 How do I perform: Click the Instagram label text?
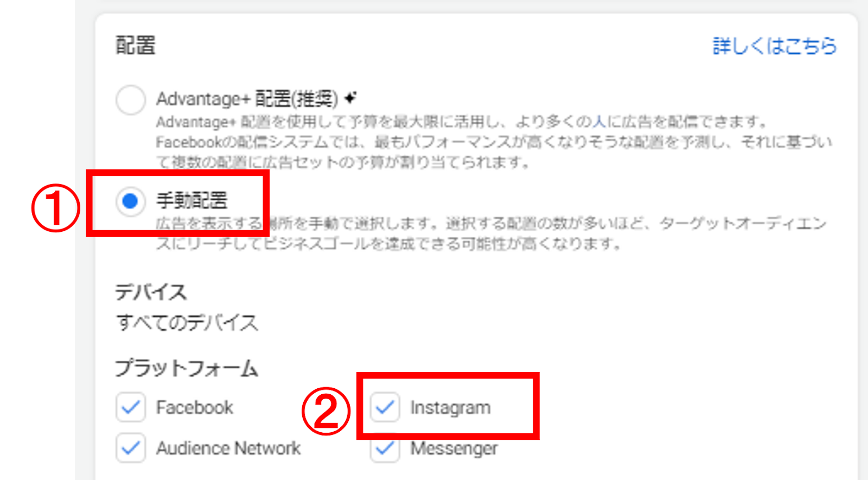450,408
